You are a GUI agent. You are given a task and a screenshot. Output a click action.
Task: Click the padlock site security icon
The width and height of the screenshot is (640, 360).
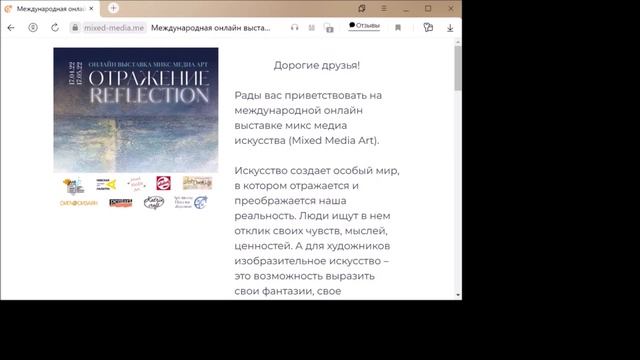pos(75,28)
